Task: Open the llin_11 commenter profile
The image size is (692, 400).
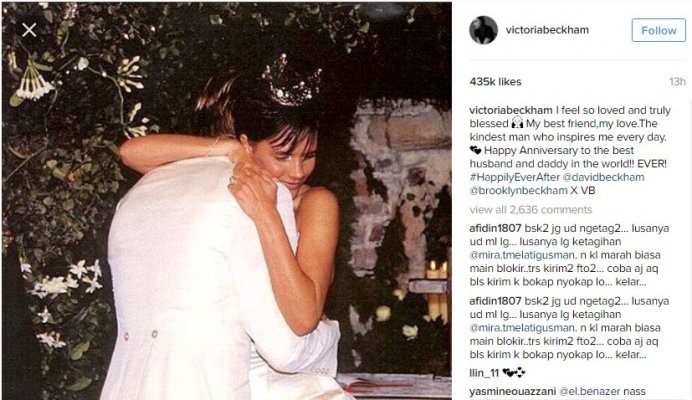Action: pos(484,373)
